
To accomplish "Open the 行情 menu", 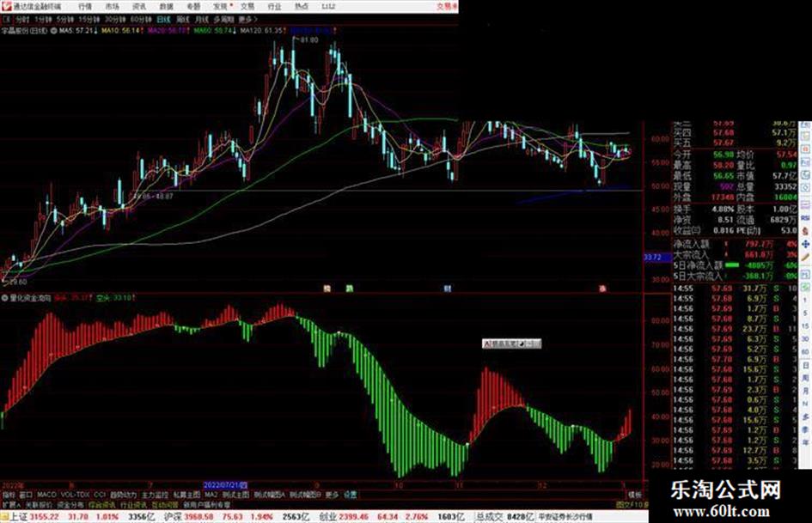I will [84, 6].
